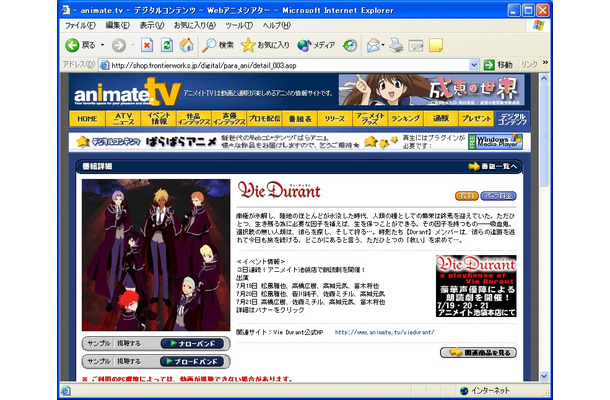Click the Mail envelope toolbar icon
This screenshot has width=610, height=400.
[x=373, y=46]
